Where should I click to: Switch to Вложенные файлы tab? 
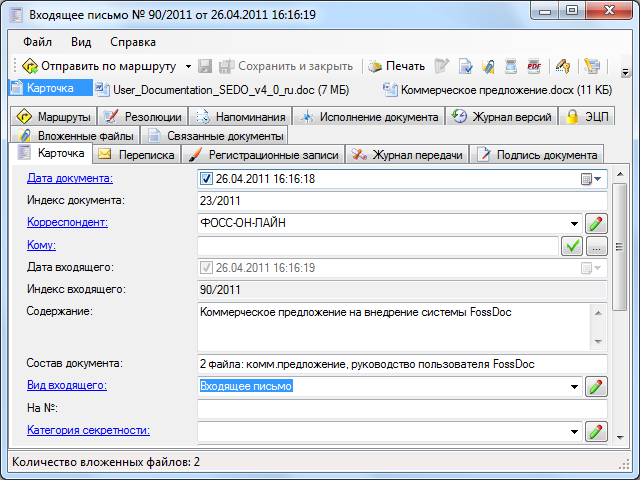tap(75, 136)
